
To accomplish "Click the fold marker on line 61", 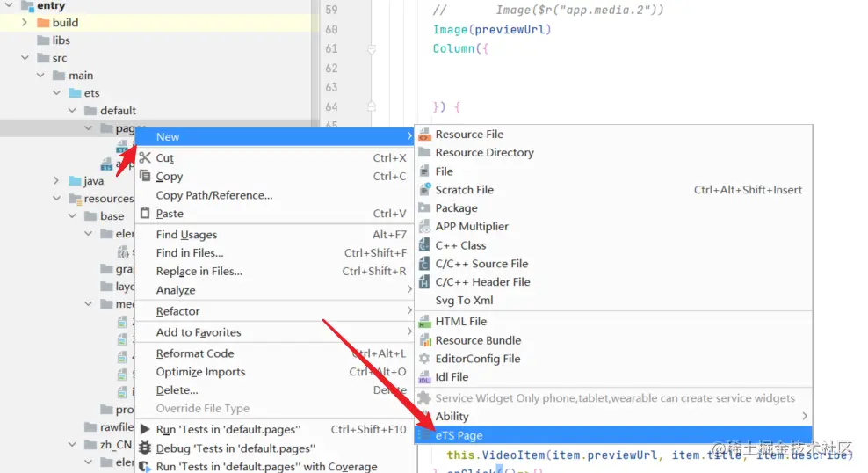I will tap(372, 49).
